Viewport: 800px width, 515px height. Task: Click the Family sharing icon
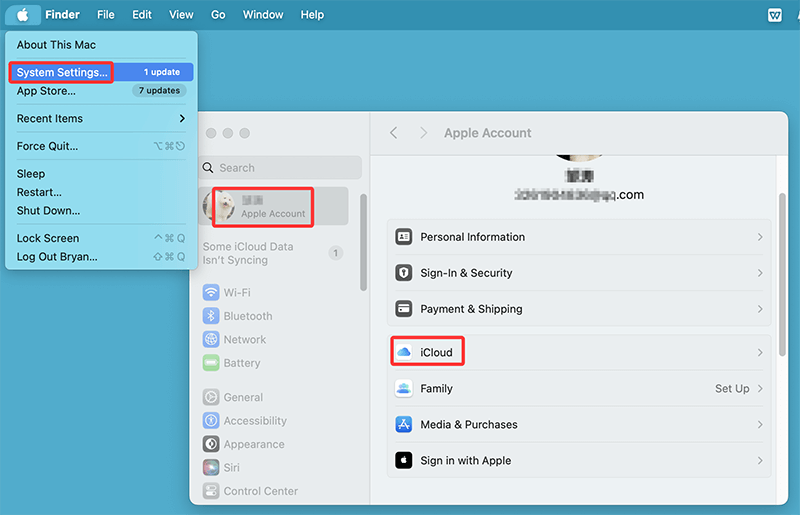pos(404,388)
